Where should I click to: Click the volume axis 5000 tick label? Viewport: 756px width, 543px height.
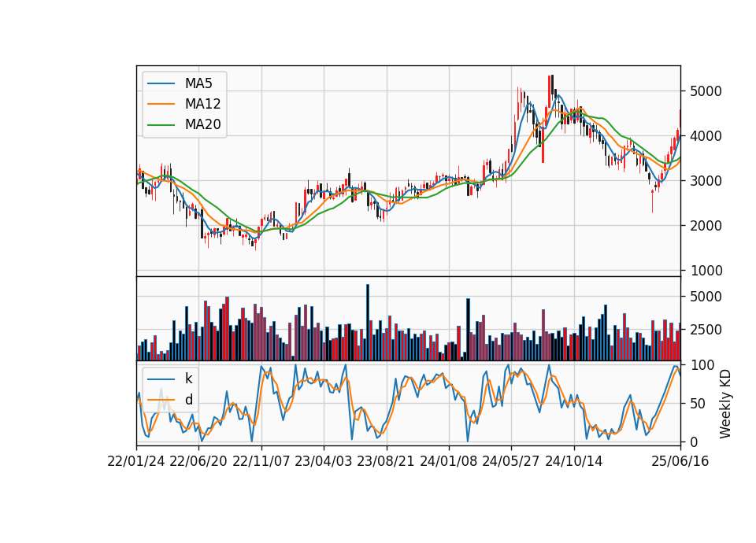(x=706, y=297)
